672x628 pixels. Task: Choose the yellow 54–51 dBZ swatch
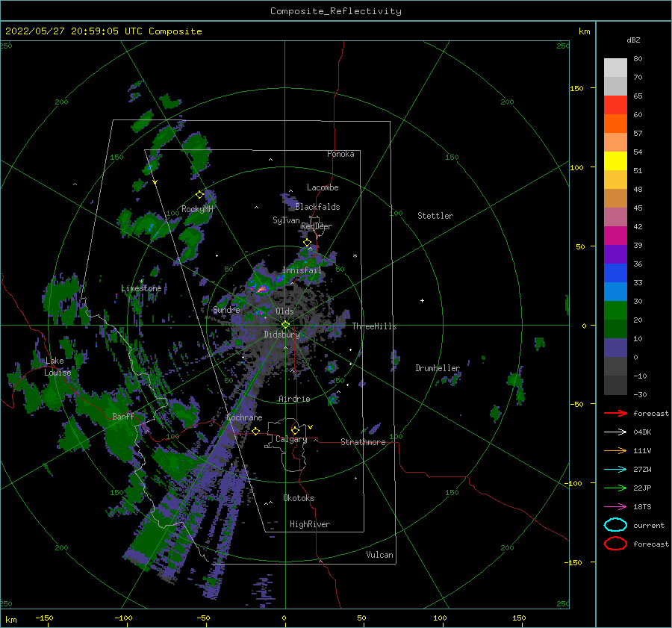615,161
